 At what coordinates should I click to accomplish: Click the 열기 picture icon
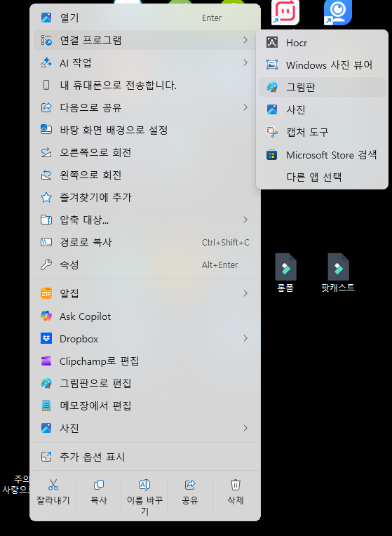(x=46, y=18)
